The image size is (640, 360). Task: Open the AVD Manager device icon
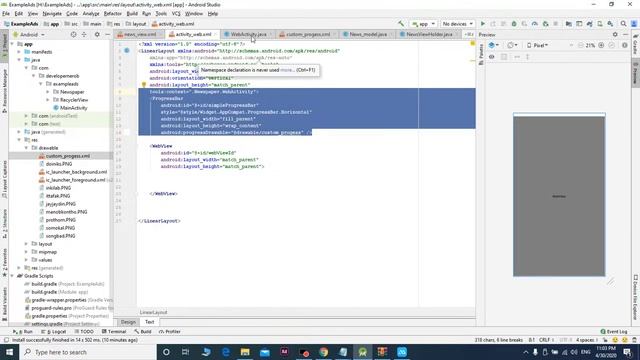pos(600,24)
